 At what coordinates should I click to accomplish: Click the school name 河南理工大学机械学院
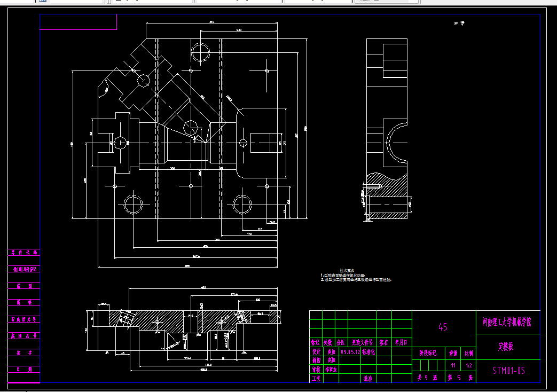(x=507, y=322)
